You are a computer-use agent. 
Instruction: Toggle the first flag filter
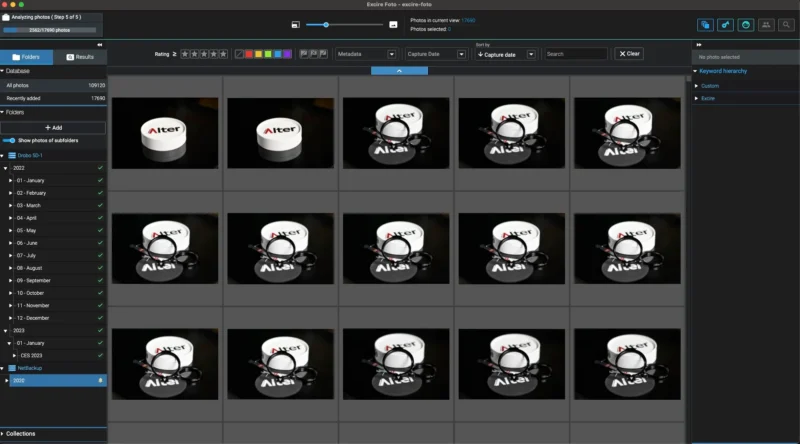click(304, 54)
